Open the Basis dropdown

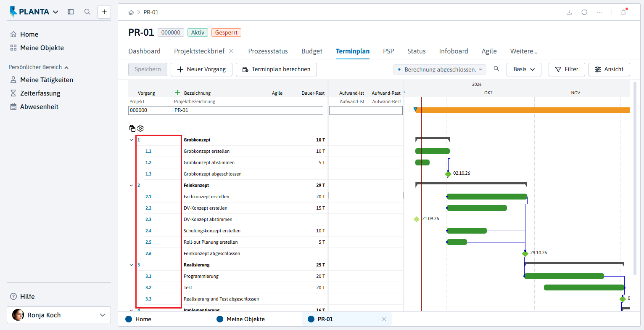pyautogui.click(x=524, y=69)
